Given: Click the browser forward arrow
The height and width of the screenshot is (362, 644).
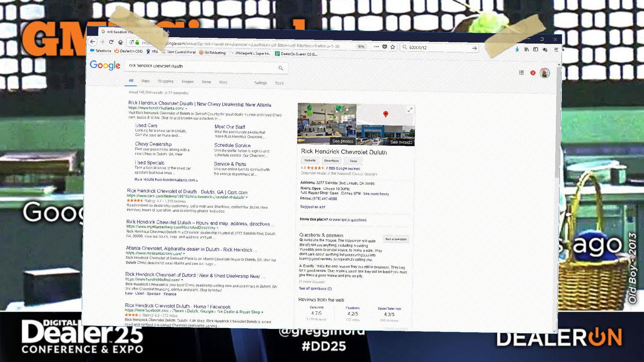Looking at the screenshot, I should tap(102, 42).
